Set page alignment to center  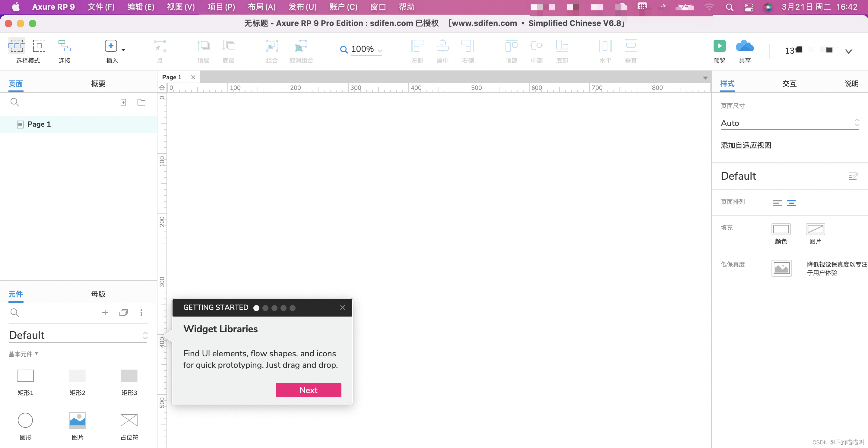coord(791,203)
